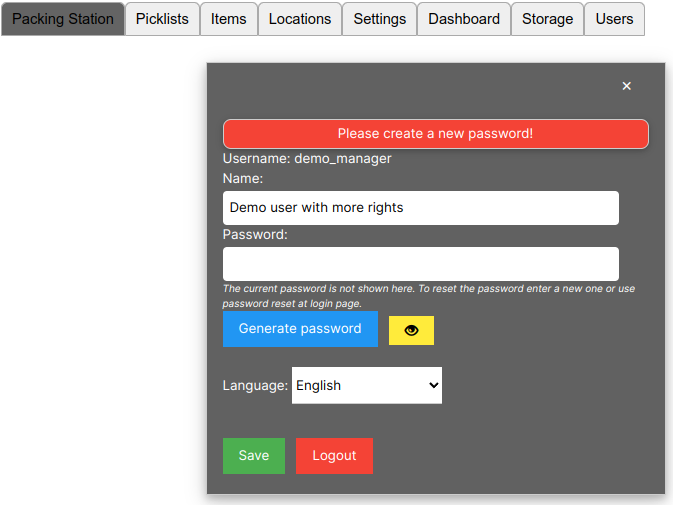Toggle password visibility with the eye icon
This screenshot has width=673, height=505.
pos(411,330)
